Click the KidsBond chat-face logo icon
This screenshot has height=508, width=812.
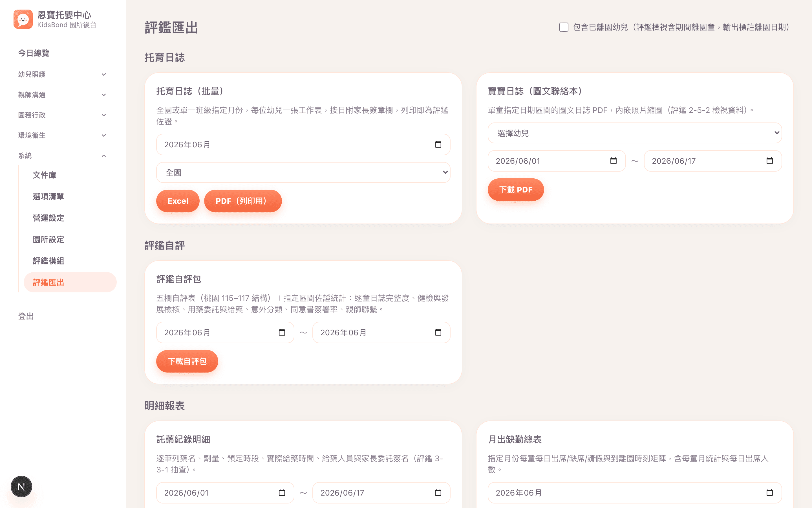[23, 19]
